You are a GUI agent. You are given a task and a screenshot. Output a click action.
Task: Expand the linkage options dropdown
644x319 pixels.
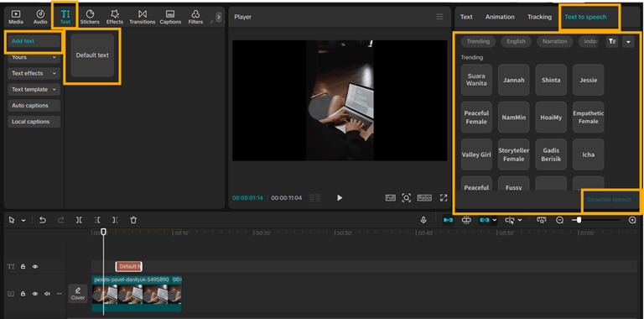495,220
